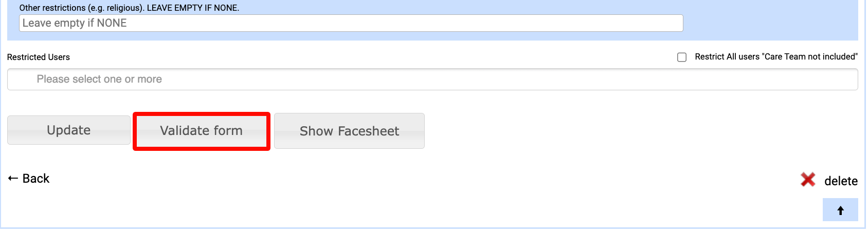868x234 pixels.
Task: Click the up arrow scroll-to-top icon
Action: click(x=840, y=210)
